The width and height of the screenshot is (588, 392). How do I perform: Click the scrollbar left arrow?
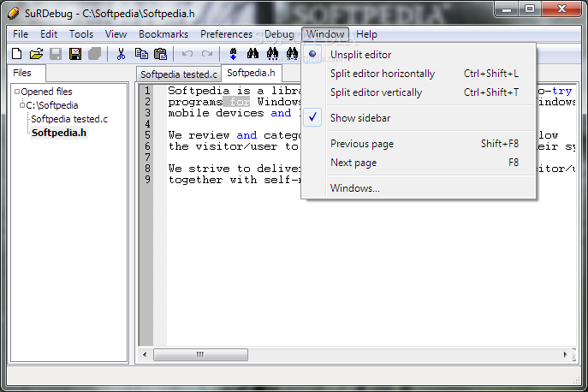coord(145,354)
